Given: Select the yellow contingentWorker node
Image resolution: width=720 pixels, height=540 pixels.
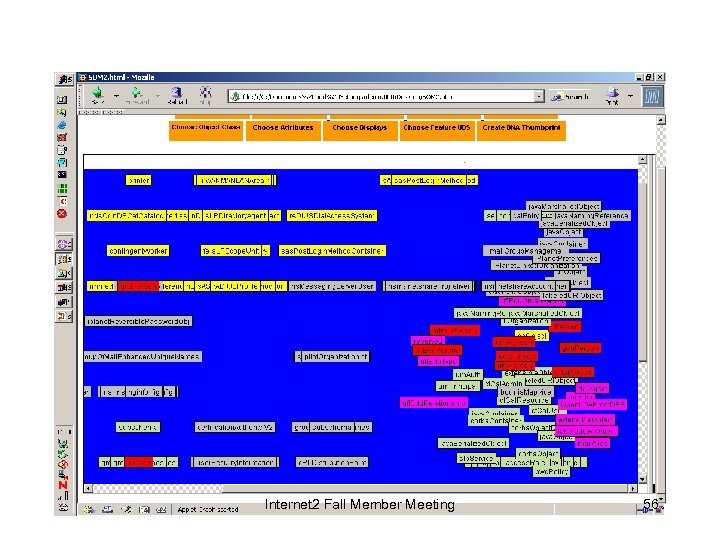Looking at the screenshot, I should coord(138,251).
